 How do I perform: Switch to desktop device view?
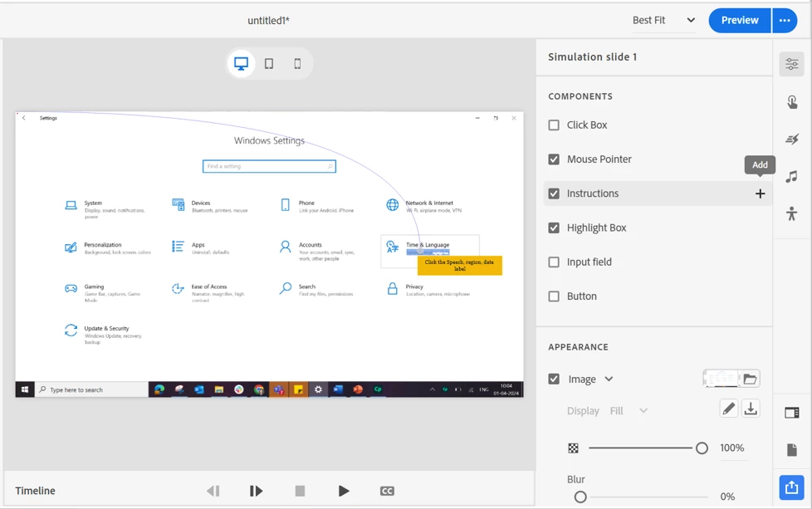coord(241,64)
